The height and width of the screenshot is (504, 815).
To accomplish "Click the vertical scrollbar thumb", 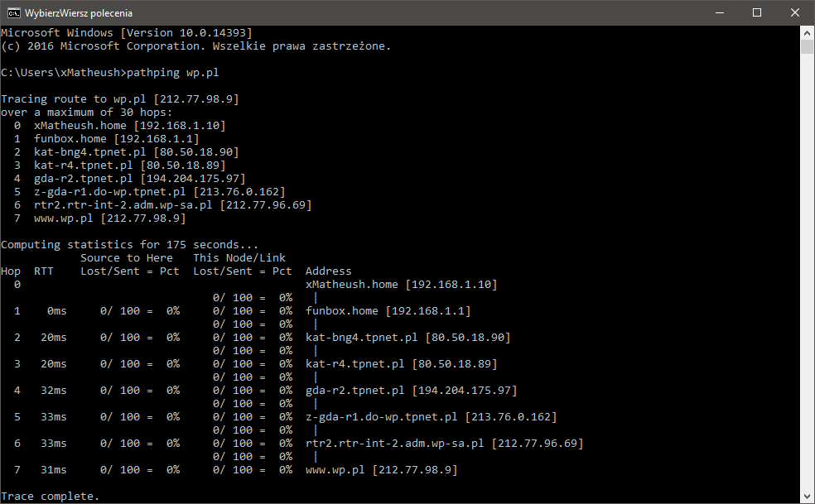I will (x=808, y=46).
